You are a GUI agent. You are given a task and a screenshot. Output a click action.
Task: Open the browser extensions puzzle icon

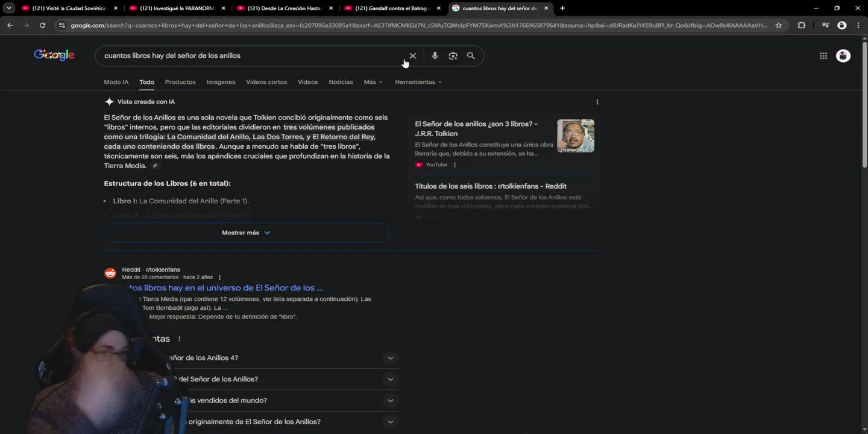pyautogui.click(x=801, y=25)
